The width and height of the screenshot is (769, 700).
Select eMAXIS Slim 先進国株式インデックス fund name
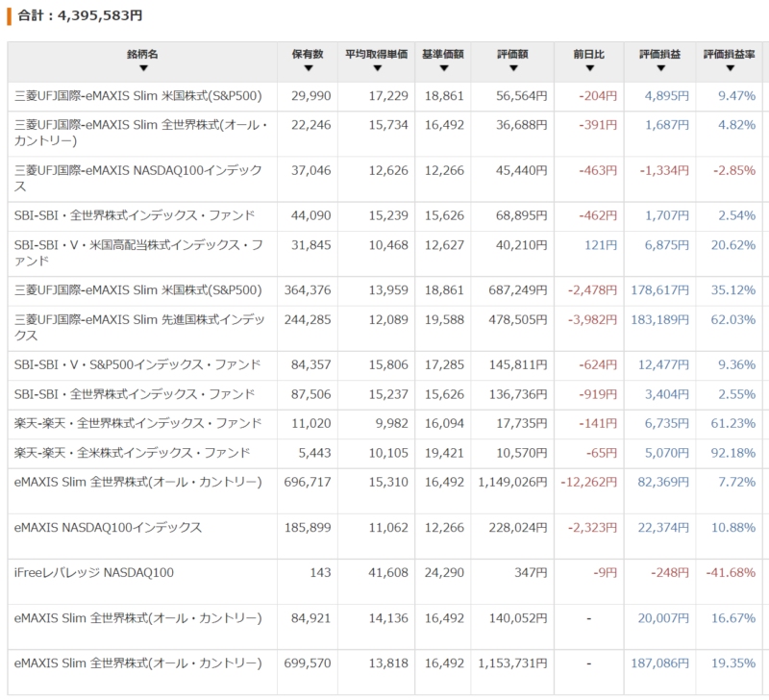coord(139,327)
